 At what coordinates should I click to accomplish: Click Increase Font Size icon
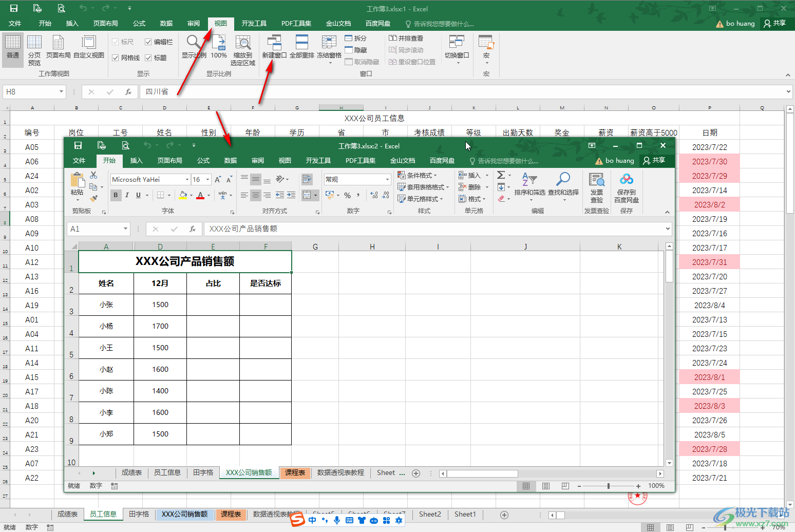point(218,179)
